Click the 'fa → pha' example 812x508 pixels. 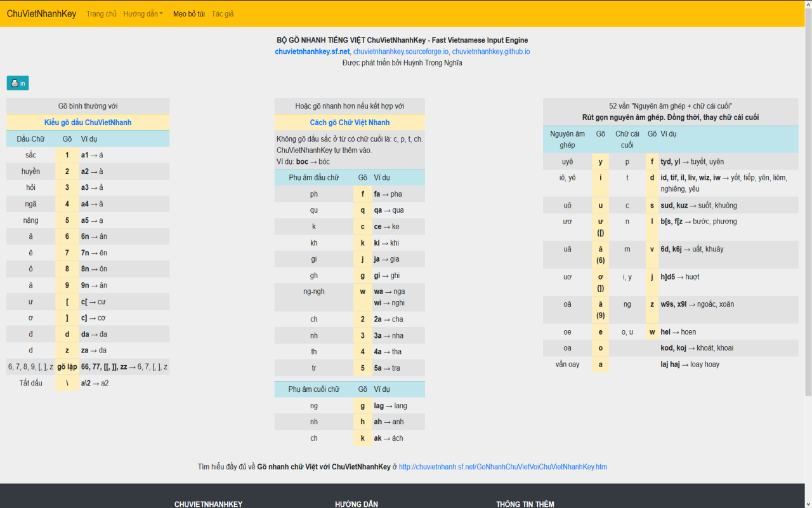pos(388,194)
